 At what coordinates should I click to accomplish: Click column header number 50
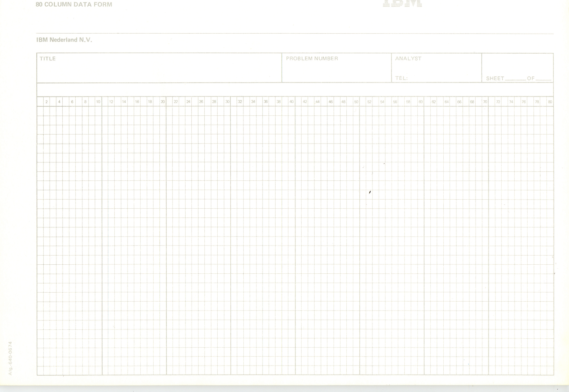(x=356, y=102)
